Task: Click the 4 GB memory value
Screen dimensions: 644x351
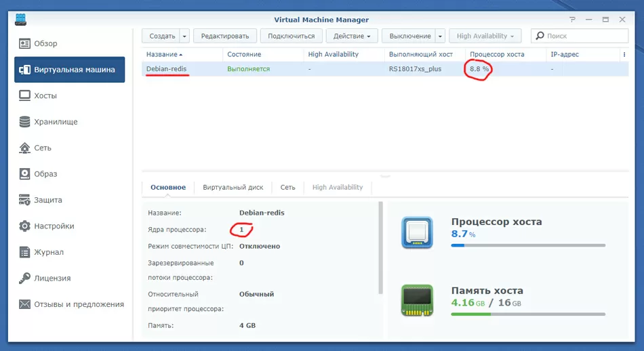Action: click(x=247, y=325)
